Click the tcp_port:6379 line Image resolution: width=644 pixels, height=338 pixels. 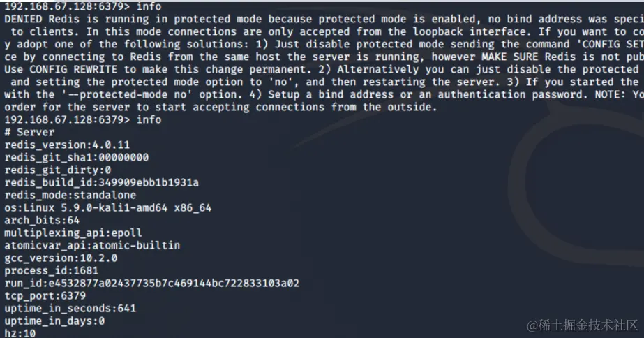tap(45, 295)
